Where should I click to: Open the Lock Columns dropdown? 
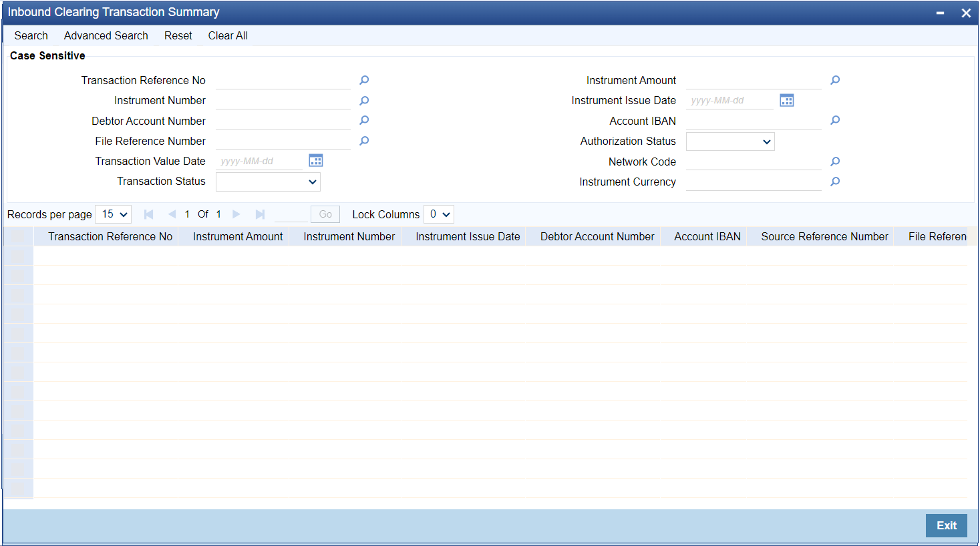(439, 214)
